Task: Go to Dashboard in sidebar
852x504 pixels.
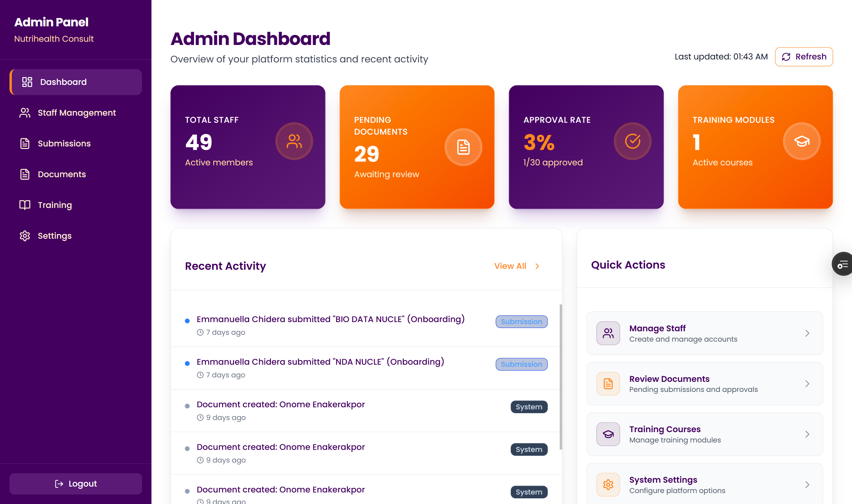Action: [x=76, y=82]
